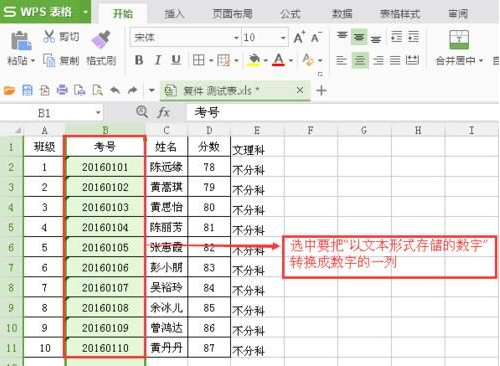Open the Merge and Center dropdown arrow
This screenshot has width=500, height=366.
[481, 61]
